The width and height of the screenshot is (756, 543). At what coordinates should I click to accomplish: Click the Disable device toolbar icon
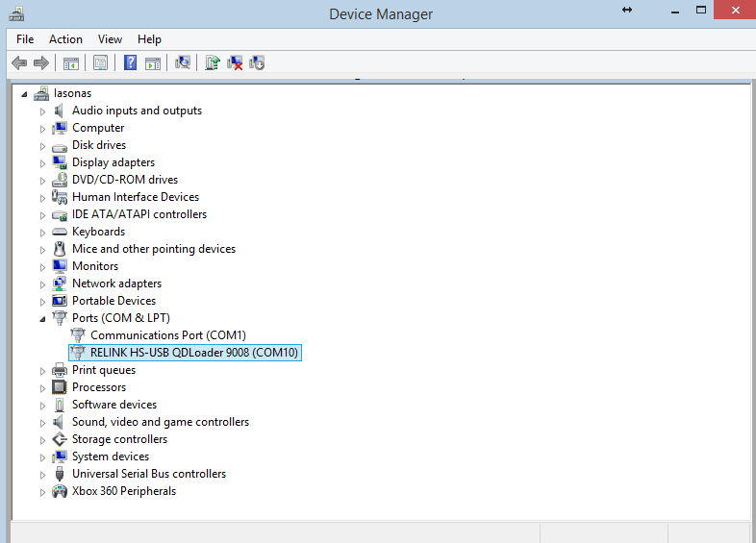(x=257, y=63)
